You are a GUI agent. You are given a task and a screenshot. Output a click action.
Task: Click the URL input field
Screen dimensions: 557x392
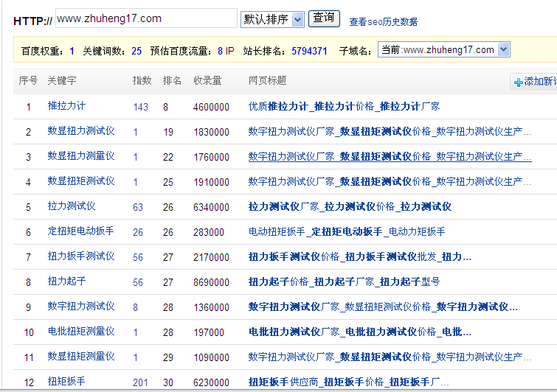click(145, 18)
